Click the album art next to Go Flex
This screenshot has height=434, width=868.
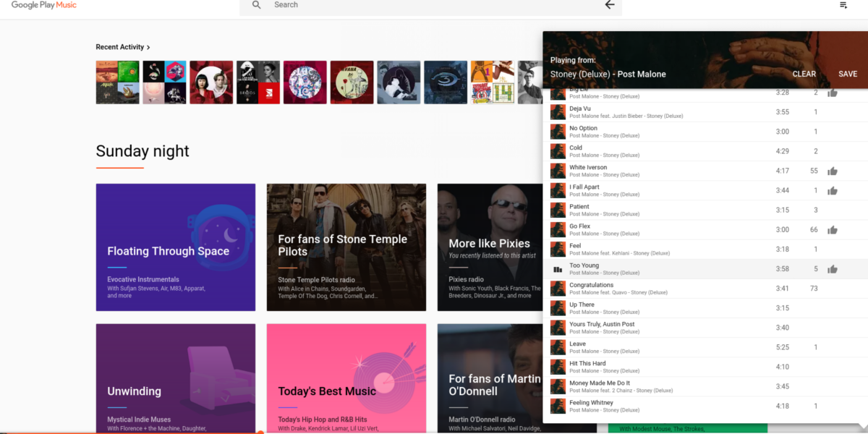(558, 229)
